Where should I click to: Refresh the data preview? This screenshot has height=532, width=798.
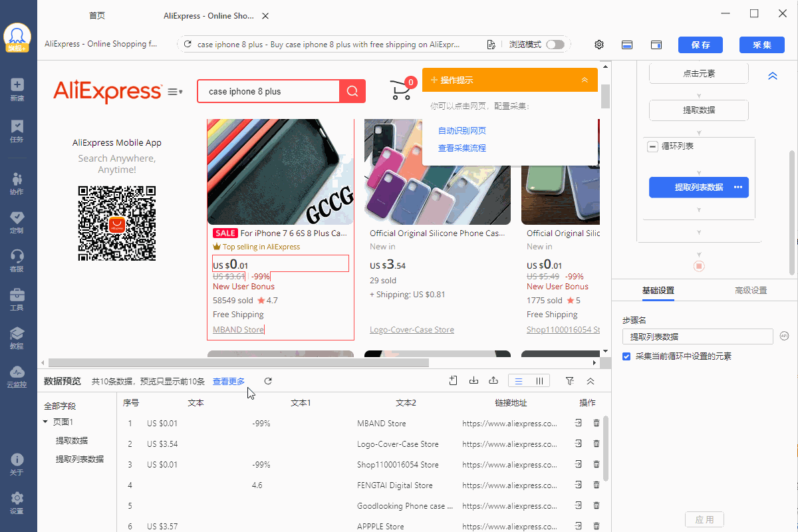268,381
